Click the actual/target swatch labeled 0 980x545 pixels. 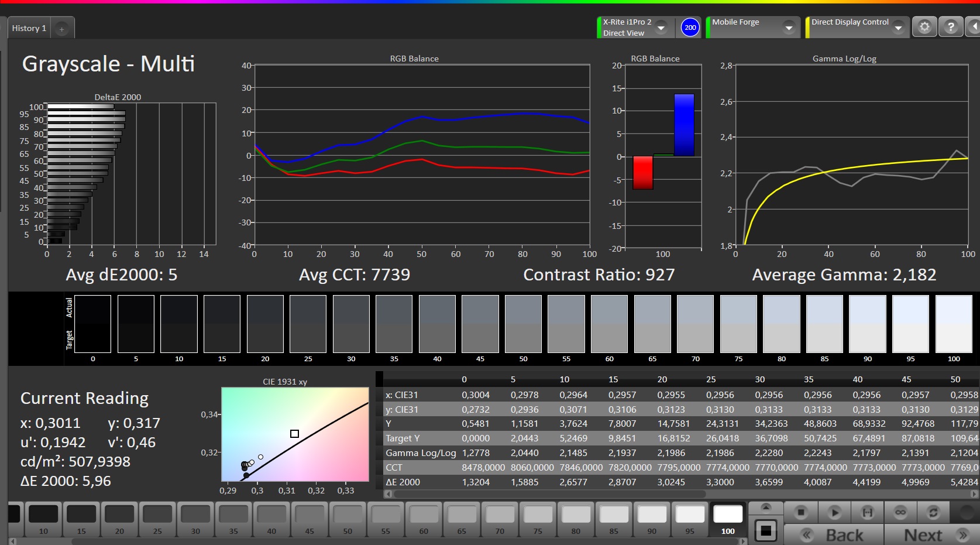point(92,324)
